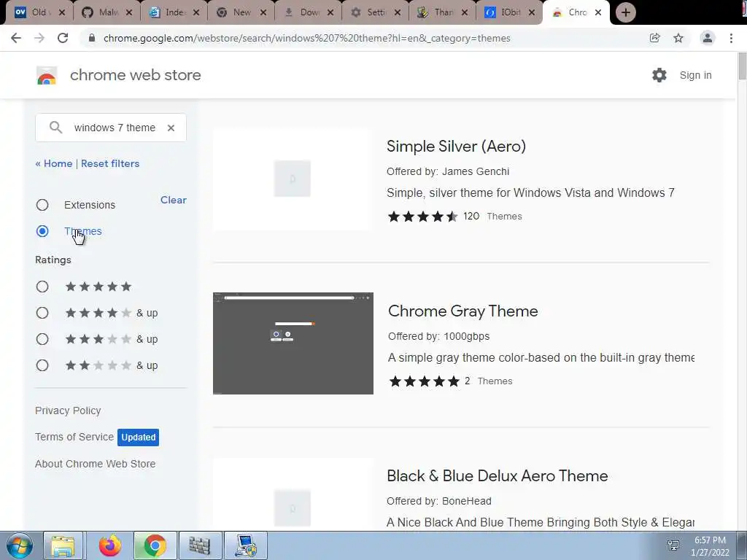747x560 pixels.
Task: Click the share page icon in address bar
Action: [655, 38]
